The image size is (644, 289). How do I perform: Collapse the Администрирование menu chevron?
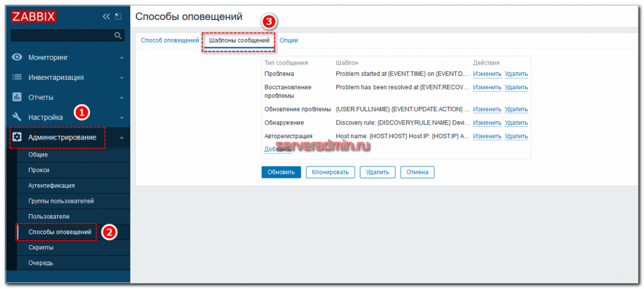point(121,138)
